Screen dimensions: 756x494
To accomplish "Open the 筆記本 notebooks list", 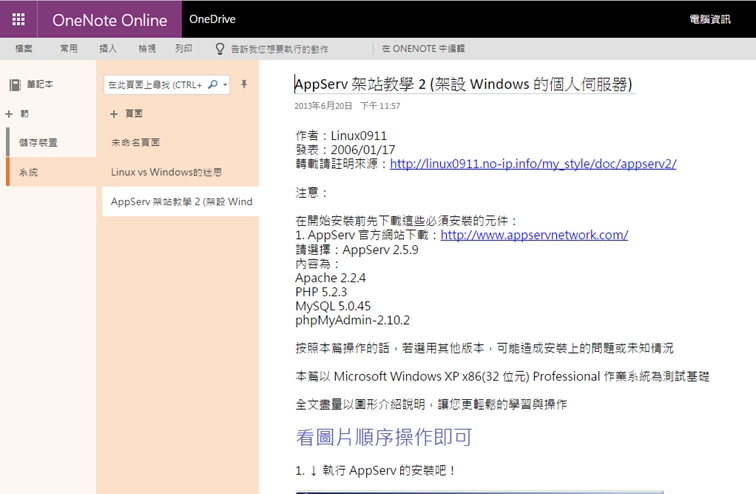I will pyautogui.click(x=40, y=84).
